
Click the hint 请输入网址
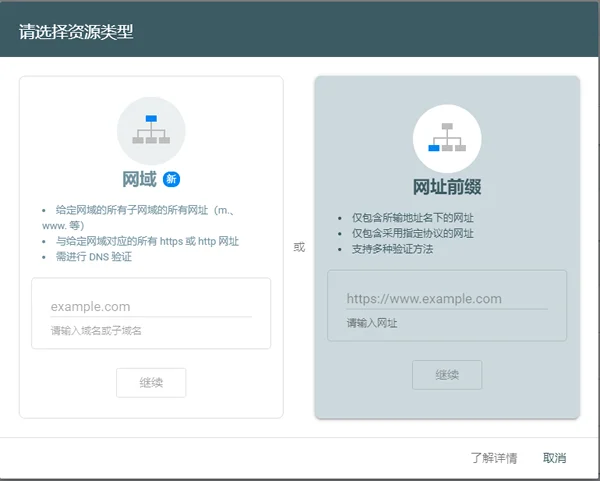click(x=372, y=323)
